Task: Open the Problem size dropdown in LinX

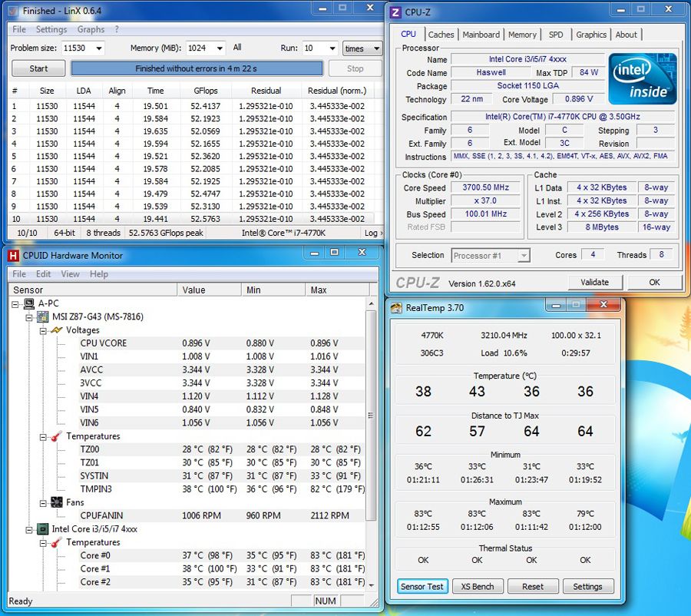Action: pos(100,48)
